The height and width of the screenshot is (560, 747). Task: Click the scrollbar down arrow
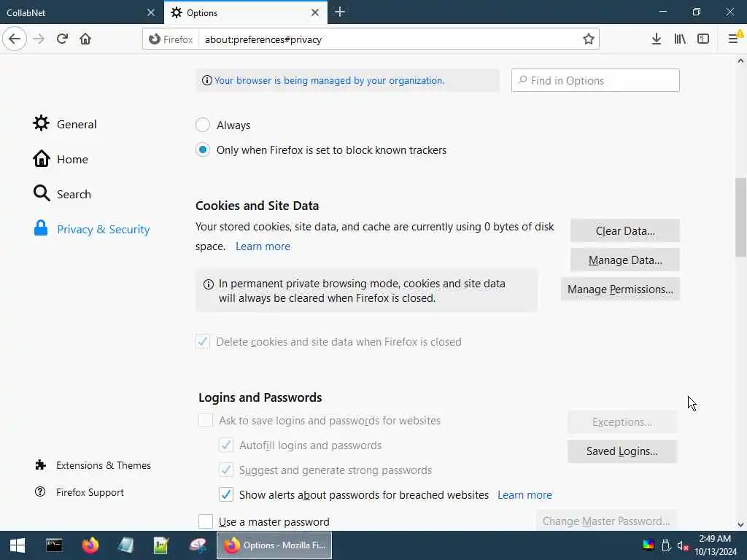[x=740, y=524]
